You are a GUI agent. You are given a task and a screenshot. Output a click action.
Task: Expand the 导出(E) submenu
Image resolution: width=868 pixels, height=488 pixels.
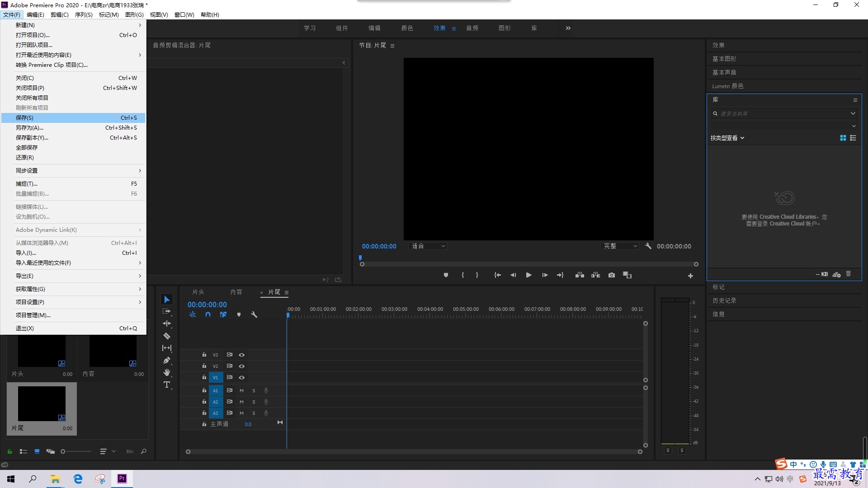[73, 276]
